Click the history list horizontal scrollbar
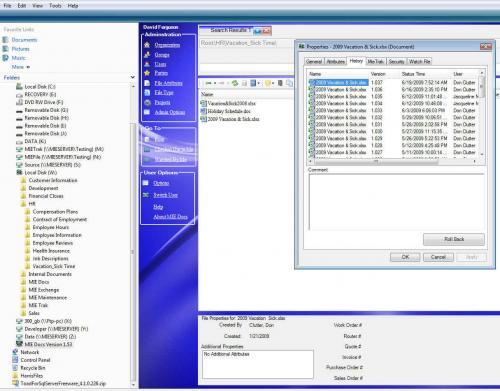 coord(393,161)
